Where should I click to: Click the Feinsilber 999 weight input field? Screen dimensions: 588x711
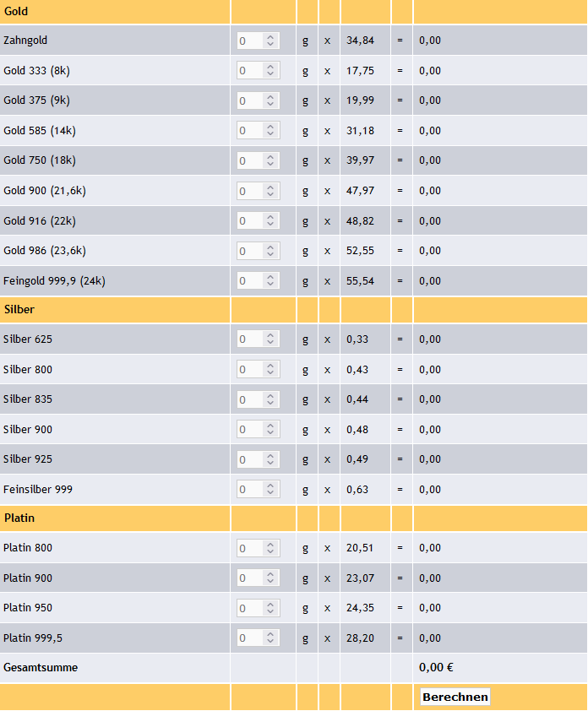[250, 490]
